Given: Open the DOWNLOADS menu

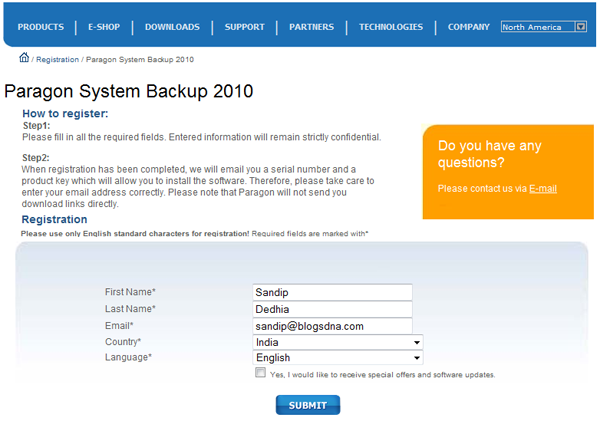Looking at the screenshot, I should (172, 27).
